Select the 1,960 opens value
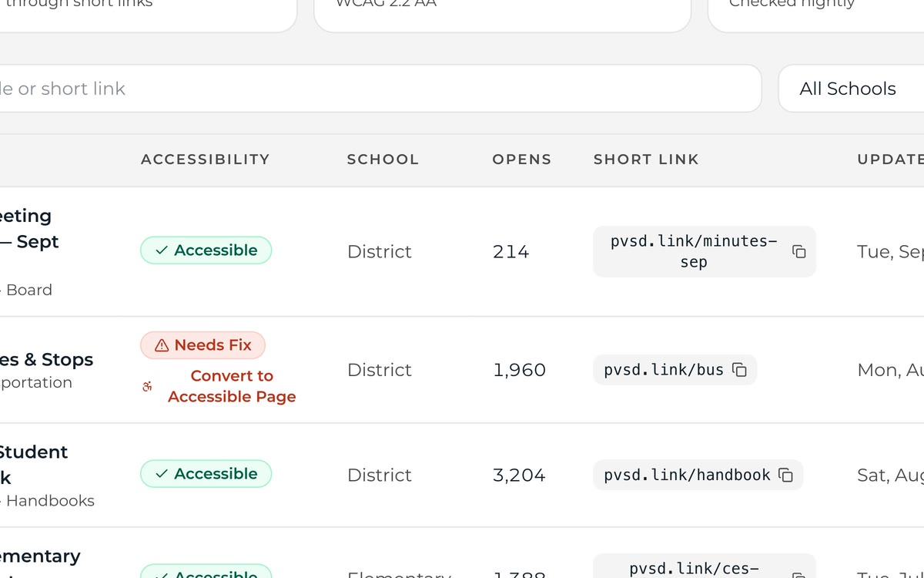 (x=519, y=370)
